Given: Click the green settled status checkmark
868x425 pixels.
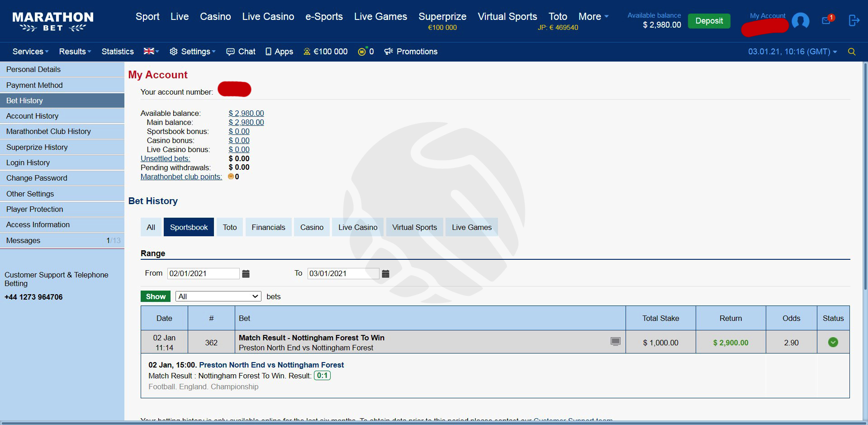Looking at the screenshot, I should tap(833, 342).
